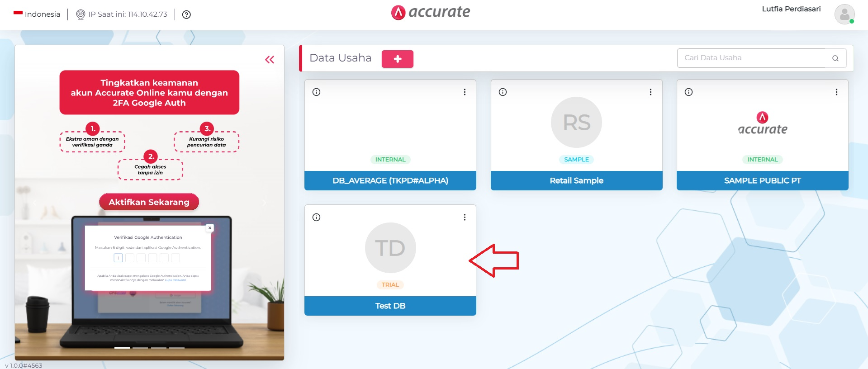Open info icon on SAMPLE PUBLIC PT card
Screen dimensions: 868x369
(x=688, y=92)
